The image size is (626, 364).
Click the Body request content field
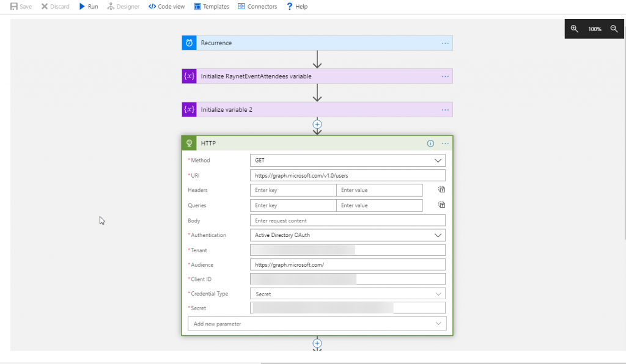pos(348,220)
